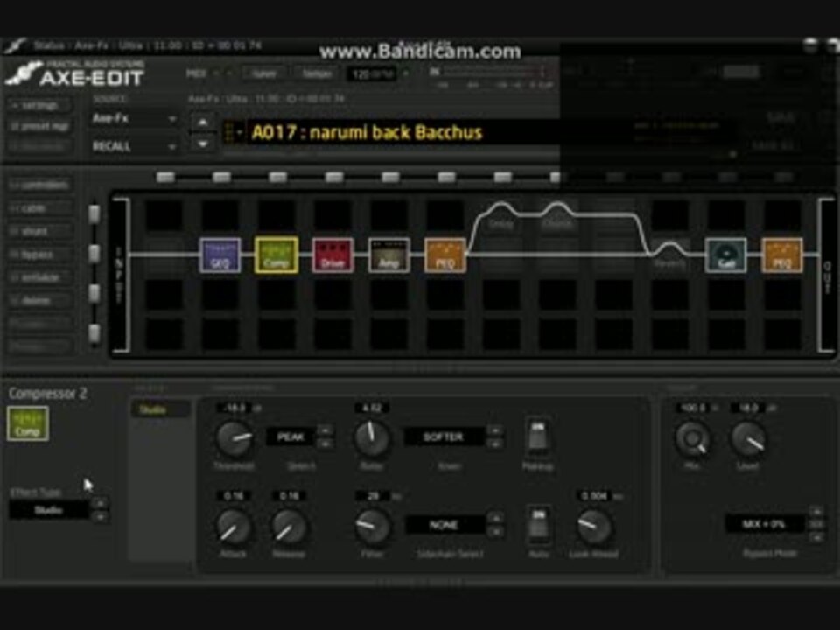Select the PEQ block right after Amp
The image size is (840, 630).
tap(445, 255)
